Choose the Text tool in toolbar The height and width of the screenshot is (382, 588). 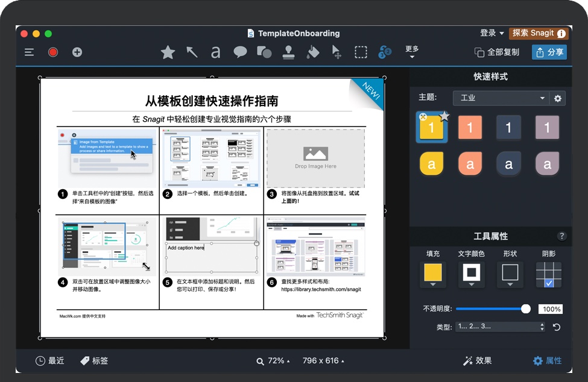coord(215,52)
